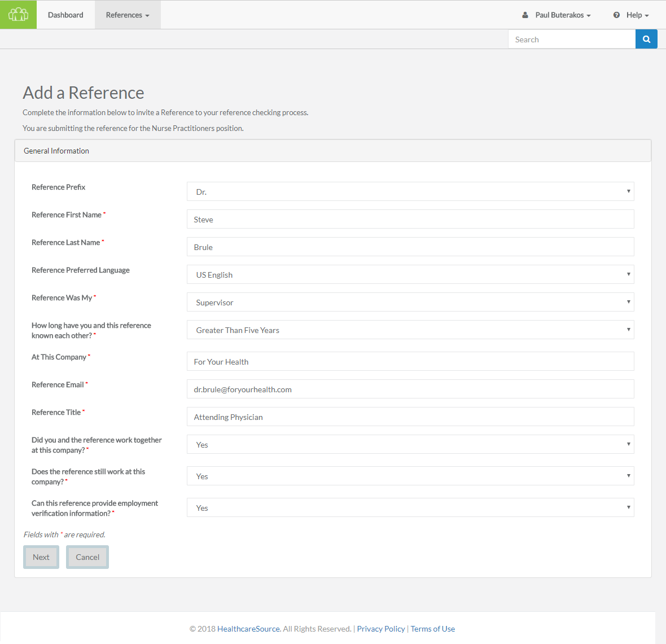Click inside the Search text box

[570, 38]
